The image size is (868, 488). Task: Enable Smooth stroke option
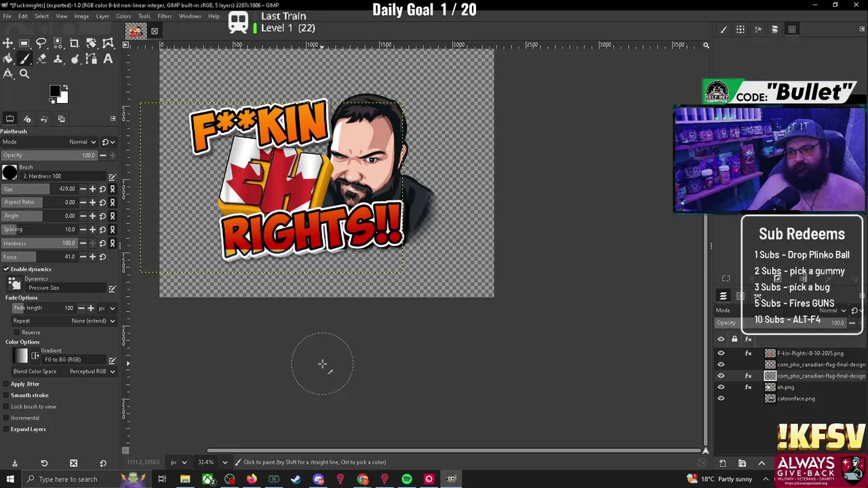pyautogui.click(x=6, y=395)
